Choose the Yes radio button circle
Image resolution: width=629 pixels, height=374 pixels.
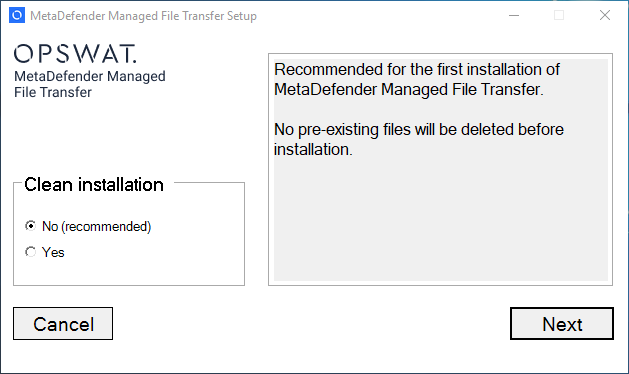click(30, 252)
